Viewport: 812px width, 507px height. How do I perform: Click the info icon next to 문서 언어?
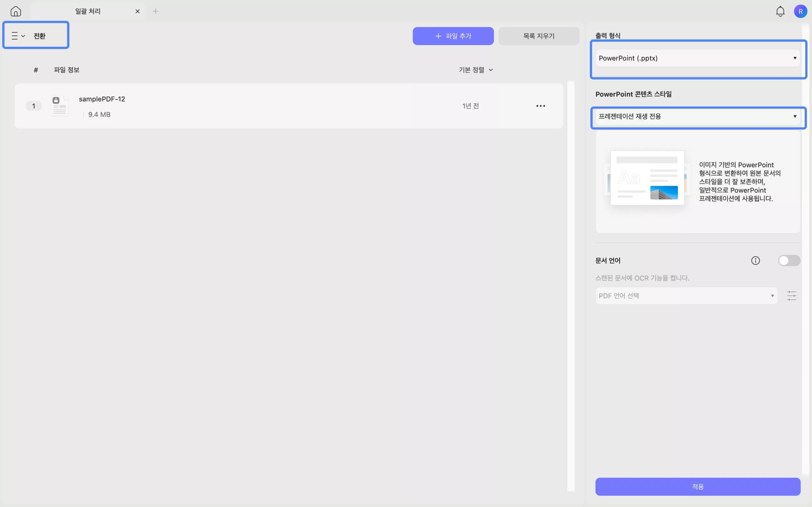(x=755, y=260)
